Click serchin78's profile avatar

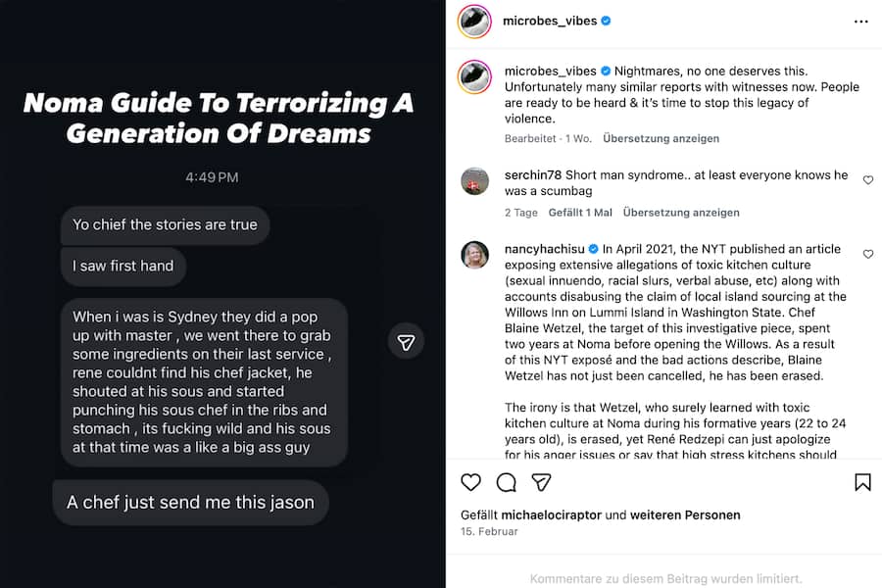point(474,182)
